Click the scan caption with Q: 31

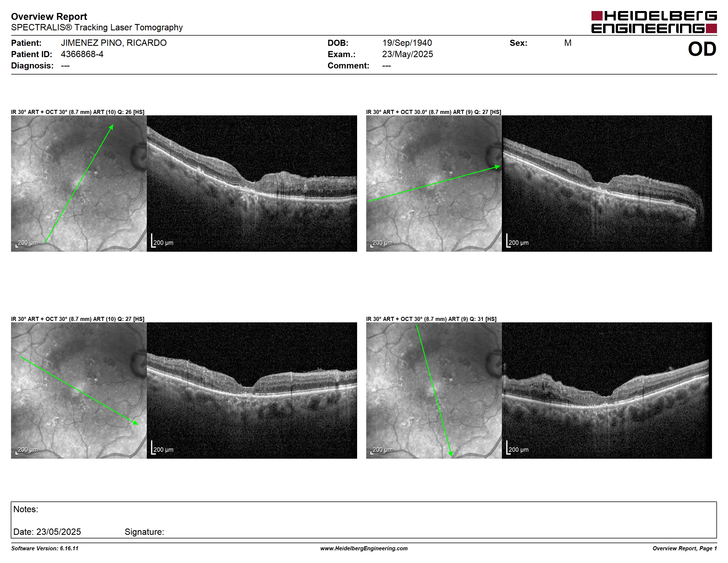431,319
